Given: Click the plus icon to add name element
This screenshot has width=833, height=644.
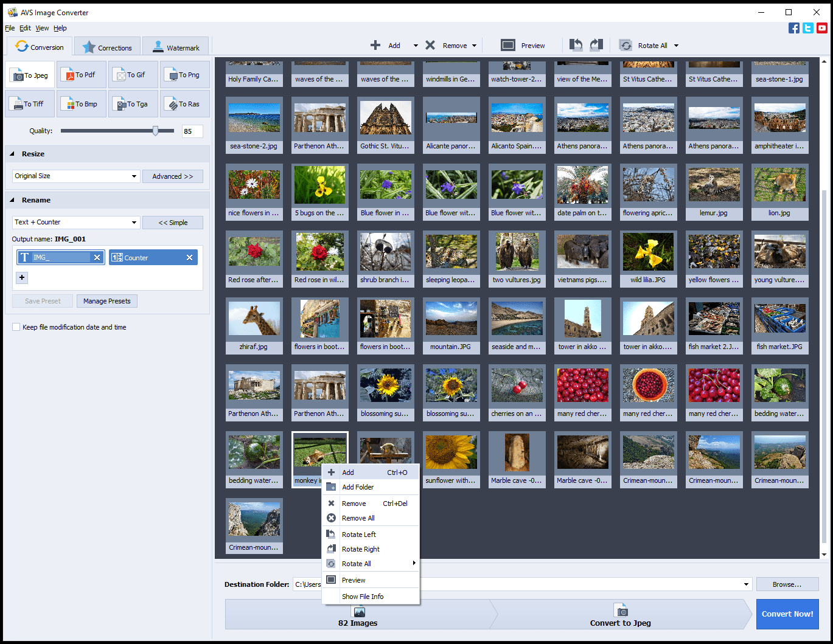Looking at the screenshot, I should (22, 278).
